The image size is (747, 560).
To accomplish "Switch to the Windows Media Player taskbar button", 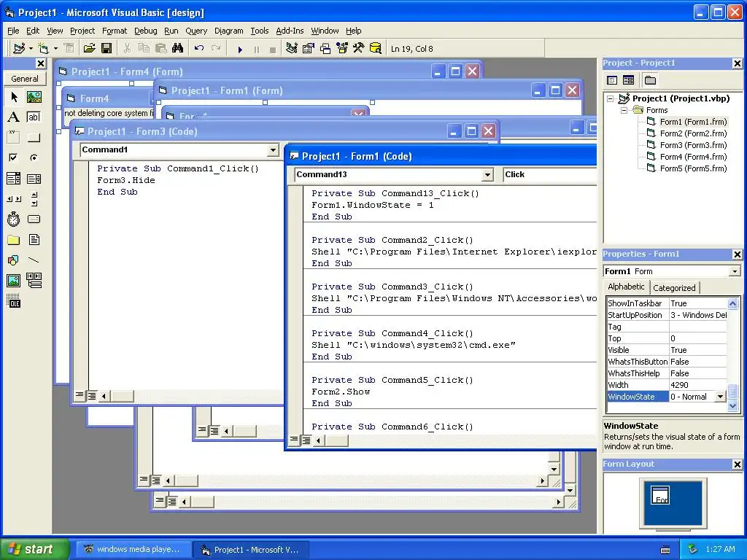I will pyautogui.click(x=134, y=550).
